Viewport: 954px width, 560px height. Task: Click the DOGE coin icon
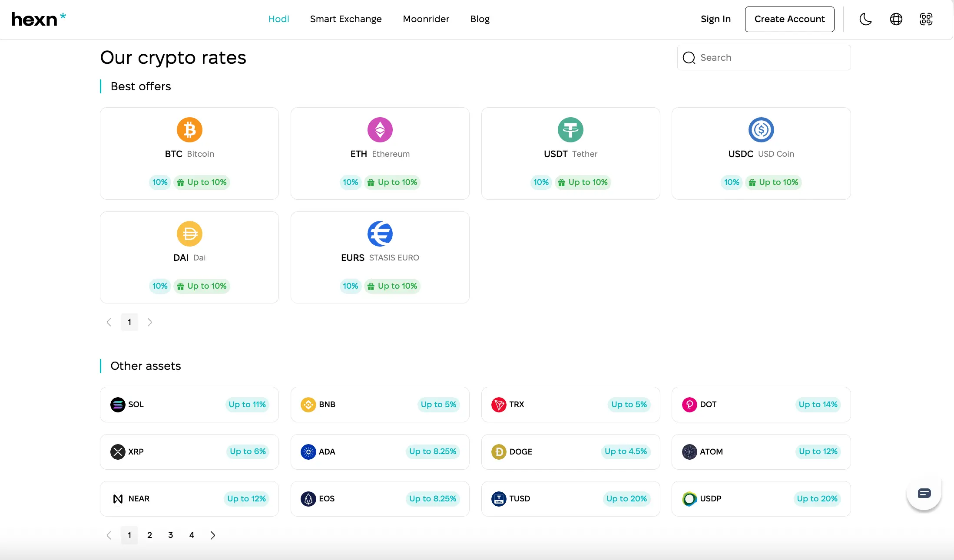499,452
